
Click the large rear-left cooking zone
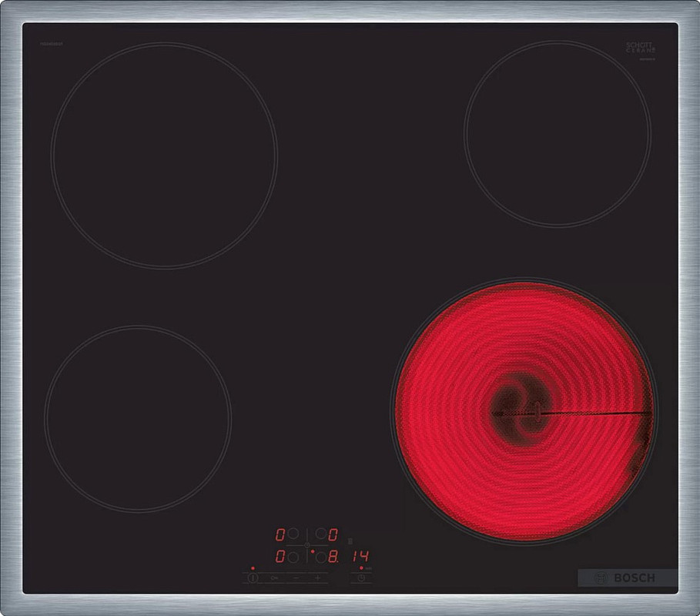pos(164,156)
